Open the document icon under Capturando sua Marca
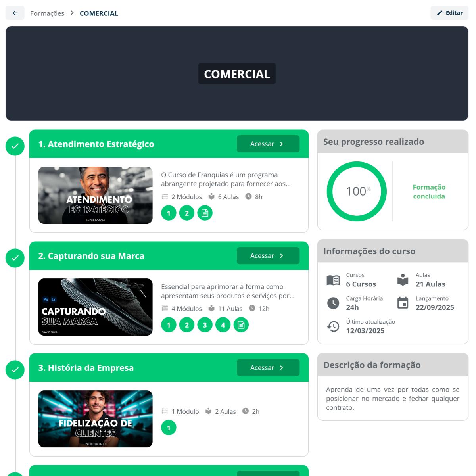The image size is (476, 476). 241,324
